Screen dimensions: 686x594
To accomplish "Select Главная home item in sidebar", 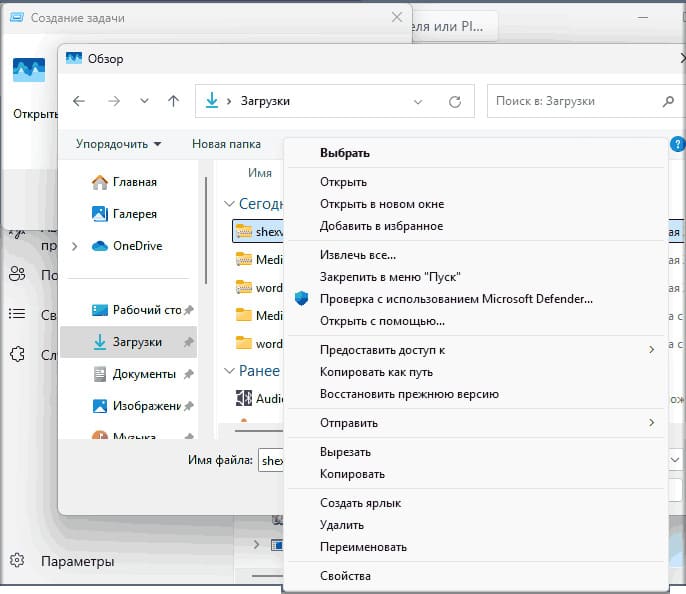I will (125, 182).
